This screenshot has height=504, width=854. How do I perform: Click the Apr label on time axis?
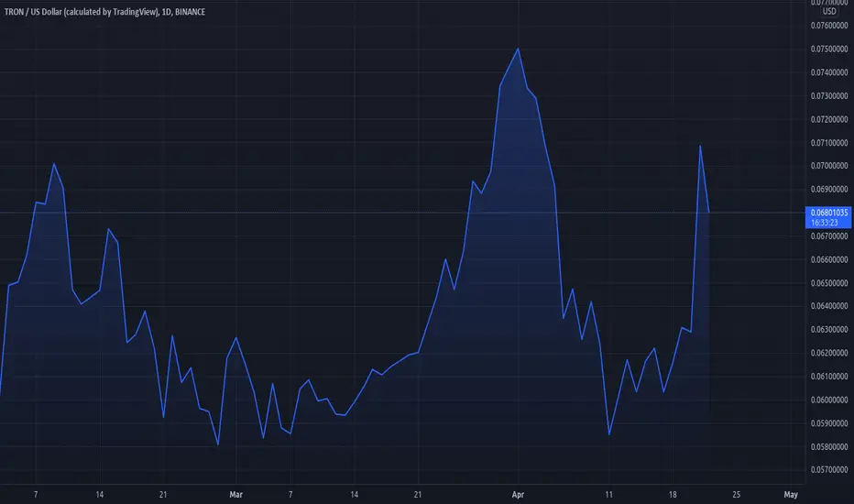pos(518,495)
